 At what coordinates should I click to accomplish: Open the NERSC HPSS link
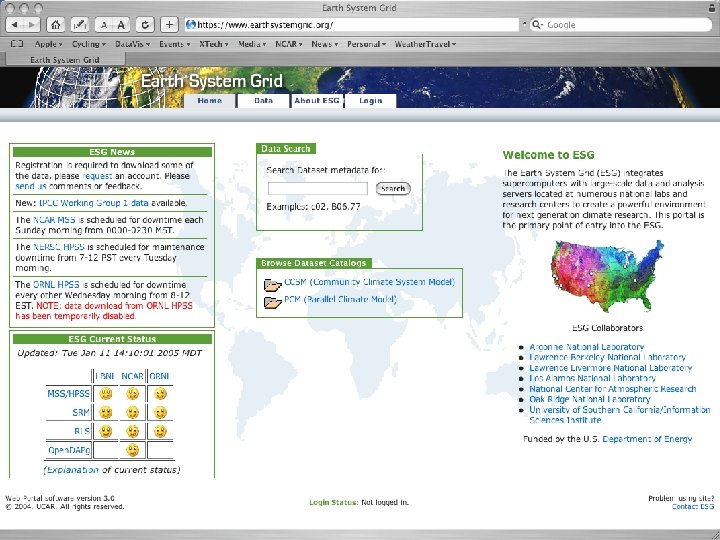(59, 247)
